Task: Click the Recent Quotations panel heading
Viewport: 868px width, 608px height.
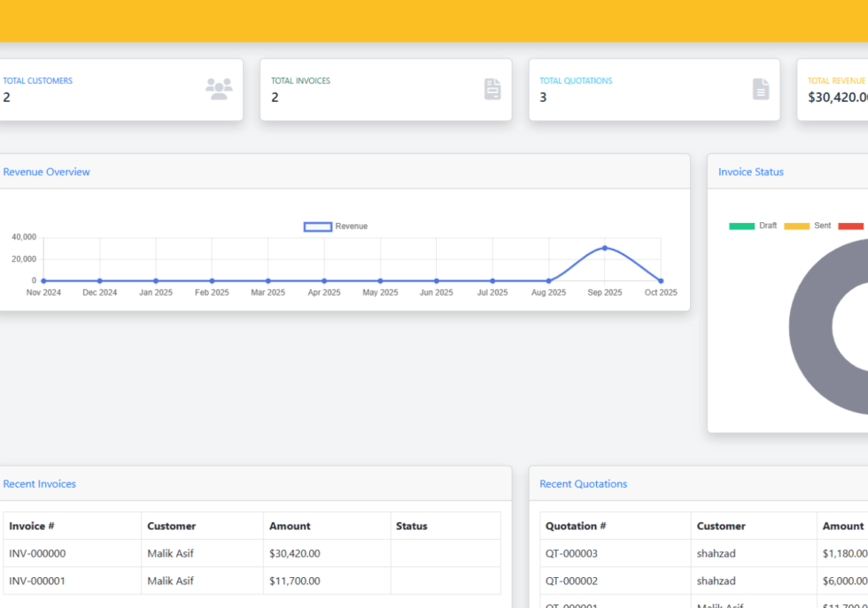Action: (x=583, y=484)
